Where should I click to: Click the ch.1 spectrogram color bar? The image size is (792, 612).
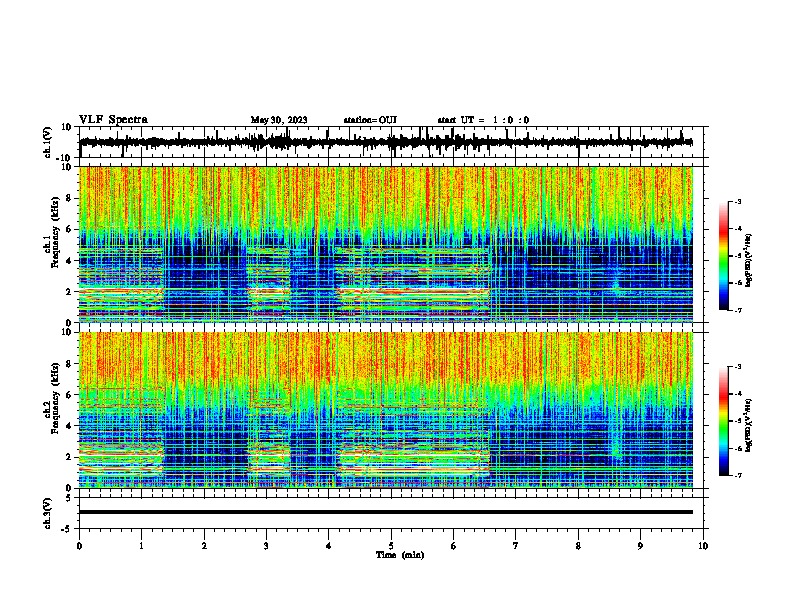(x=724, y=256)
